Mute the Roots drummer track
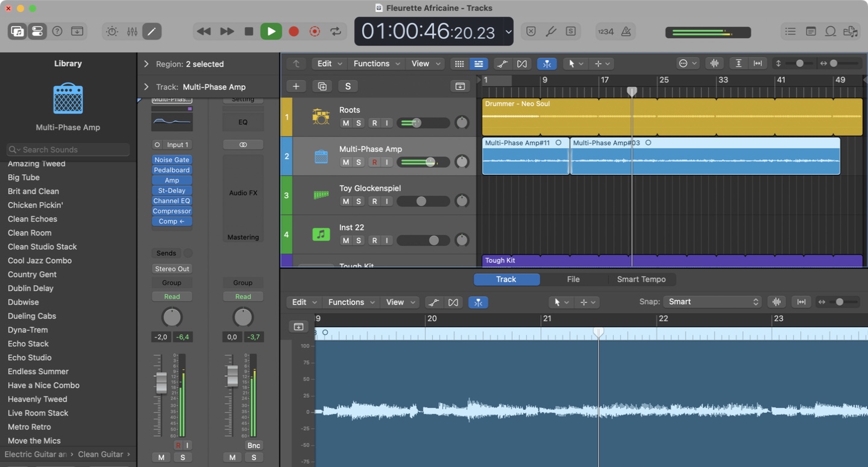This screenshot has height=467, width=868. coord(345,123)
